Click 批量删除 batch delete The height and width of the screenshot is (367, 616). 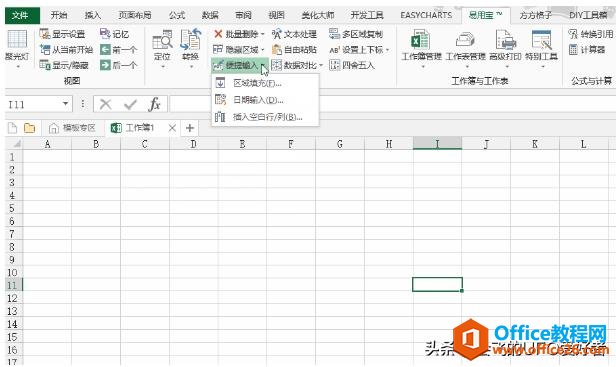click(236, 34)
